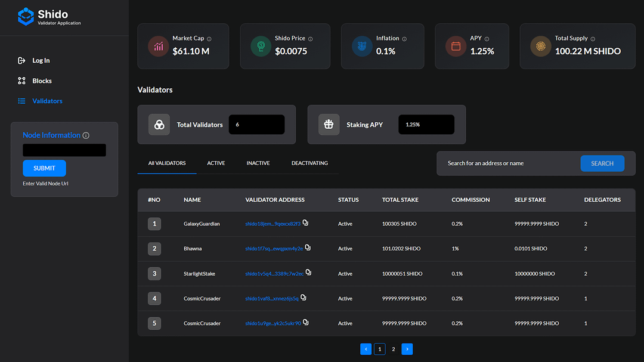Go to the next page of validators
Image resolution: width=644 pixels, height=362 pixels.
(x=407, y=349)
